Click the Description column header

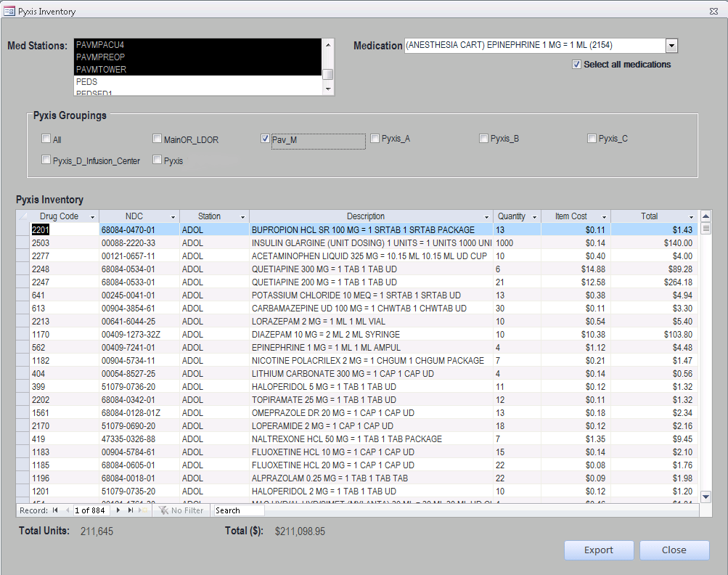click(x=366, y=216)
